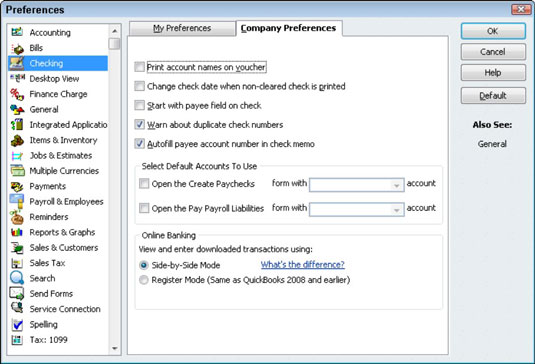Toggle Start with payee field on check
This screenshot has width=535, height=364.
(x=140, y=105)
